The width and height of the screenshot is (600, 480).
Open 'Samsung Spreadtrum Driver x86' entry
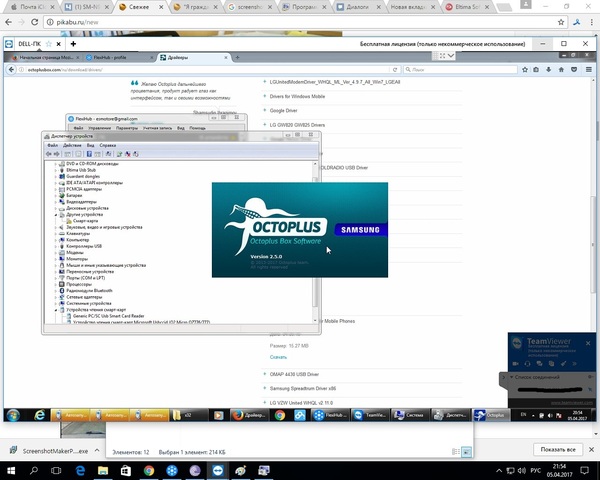coord(303,389)
